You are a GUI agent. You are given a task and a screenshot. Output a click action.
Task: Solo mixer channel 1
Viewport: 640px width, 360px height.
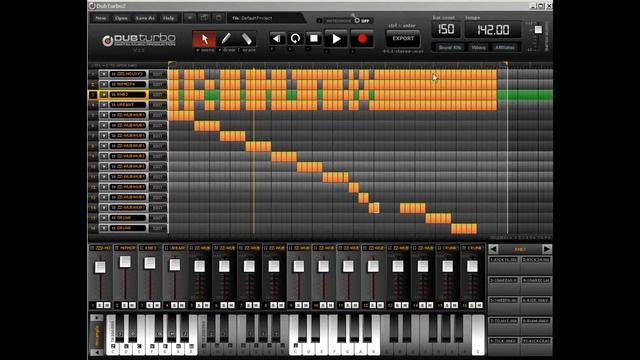click(100, 305)
